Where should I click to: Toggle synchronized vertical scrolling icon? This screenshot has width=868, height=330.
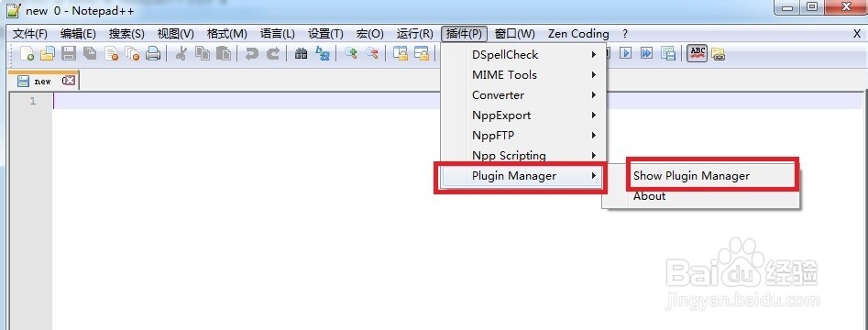tap(401, 54)
